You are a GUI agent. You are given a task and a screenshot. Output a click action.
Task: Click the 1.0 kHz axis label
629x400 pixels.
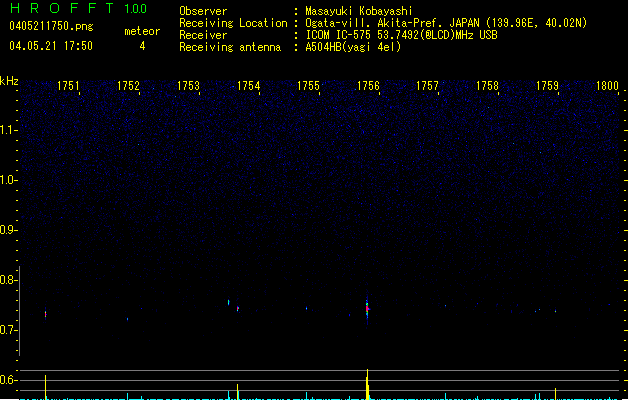tap(8, 180)
